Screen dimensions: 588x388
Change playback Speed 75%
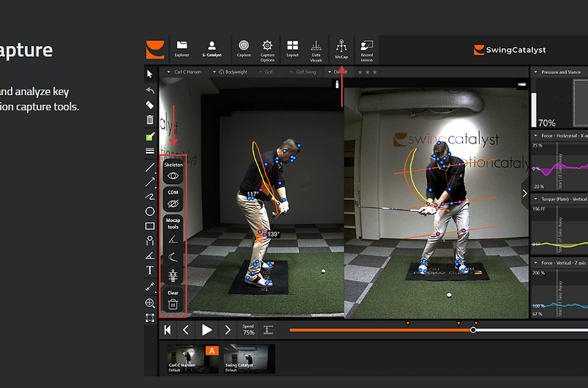pyautogui.click(x=249, y=330)
